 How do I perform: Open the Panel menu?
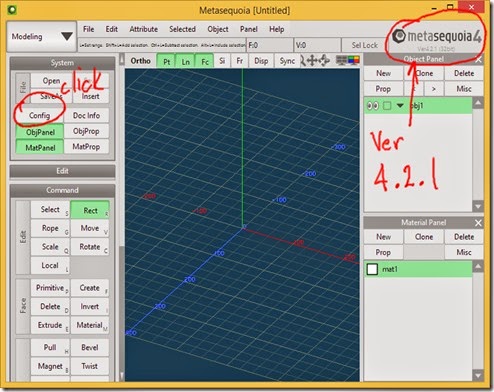(249, 29)
